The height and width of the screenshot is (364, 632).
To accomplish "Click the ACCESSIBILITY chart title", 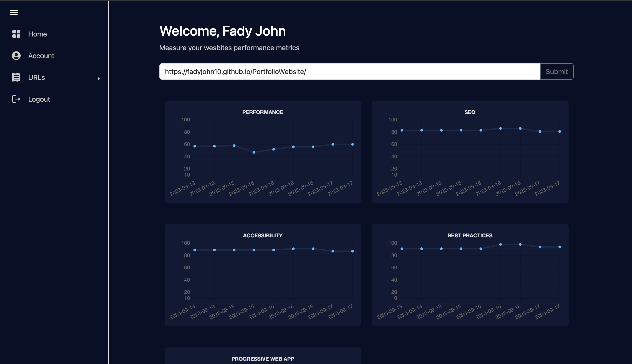I will pyautogui.click(x=263, y=235).
